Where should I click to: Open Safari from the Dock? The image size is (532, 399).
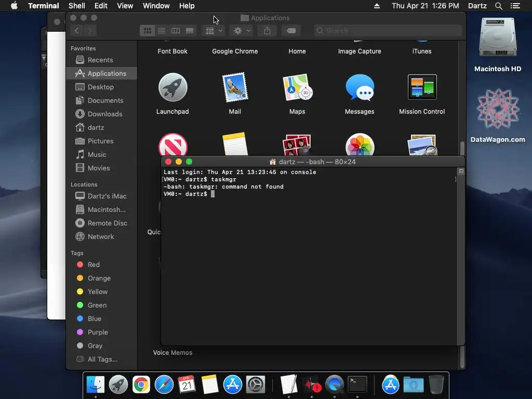coord(164,385)
